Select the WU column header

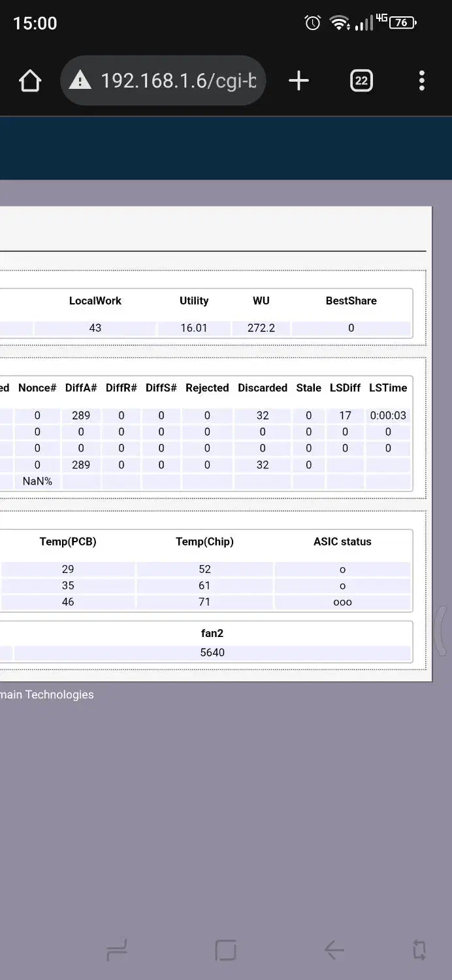(261, 301)
